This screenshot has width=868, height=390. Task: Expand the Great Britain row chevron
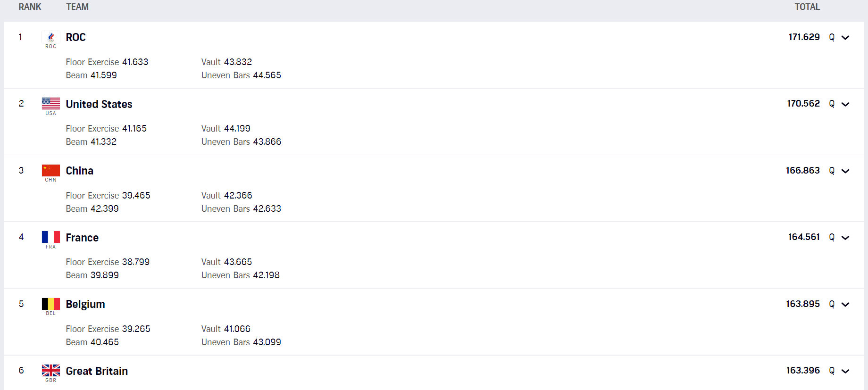tap(845, 371)
